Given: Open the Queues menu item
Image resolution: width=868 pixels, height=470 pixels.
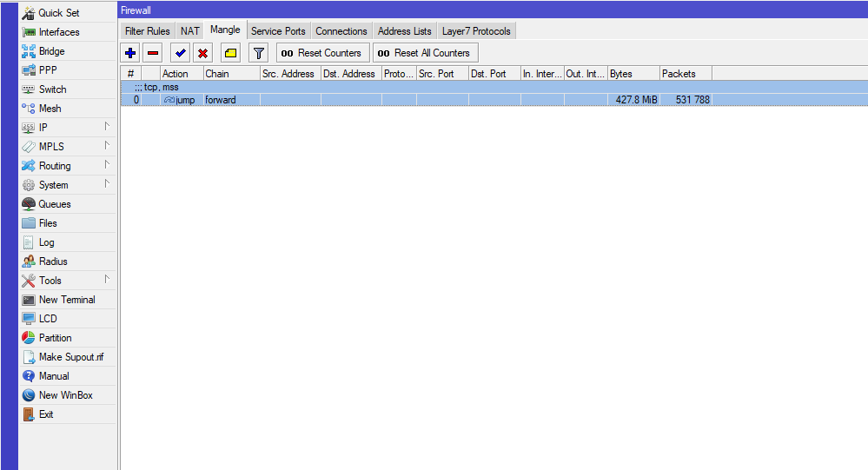Looking at the screenshot, I should [55, 204].
